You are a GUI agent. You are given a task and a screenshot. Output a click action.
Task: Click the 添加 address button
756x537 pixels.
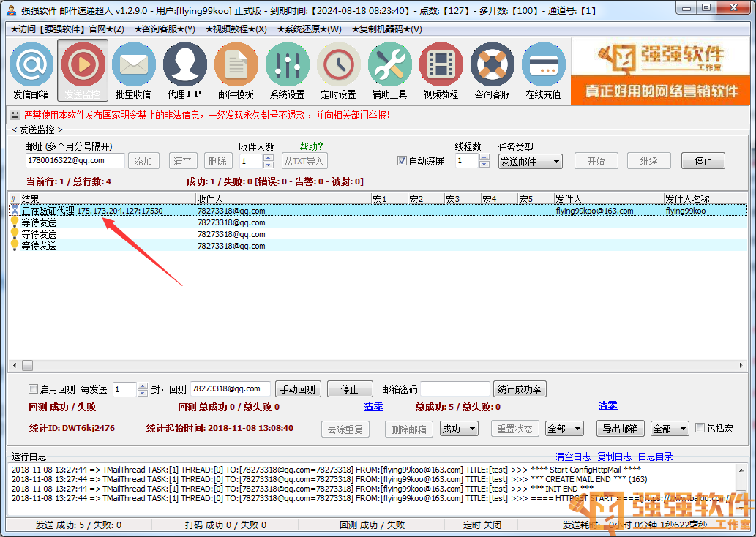point(143,161)
